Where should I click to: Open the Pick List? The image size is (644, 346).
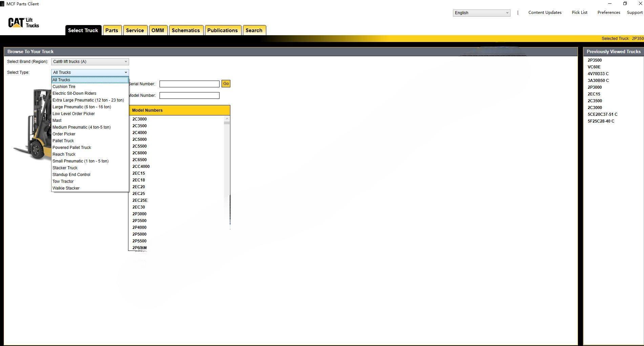[579, 13]
